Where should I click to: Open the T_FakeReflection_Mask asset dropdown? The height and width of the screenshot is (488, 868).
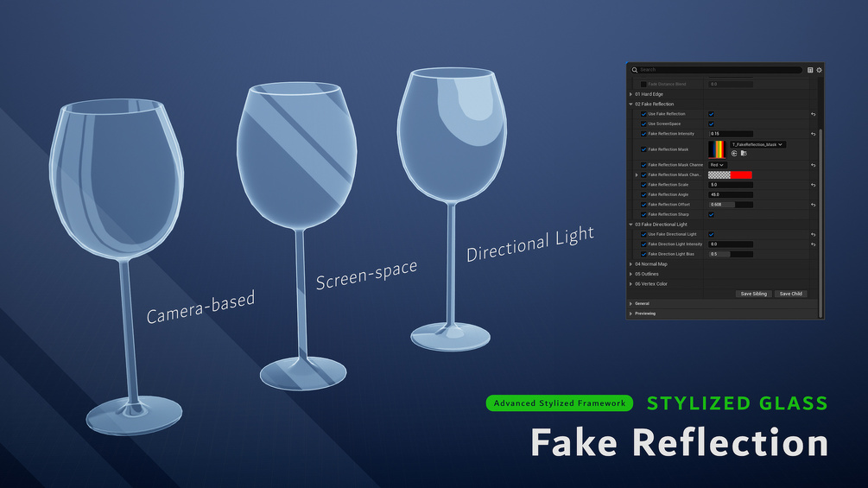coord(757,144)
